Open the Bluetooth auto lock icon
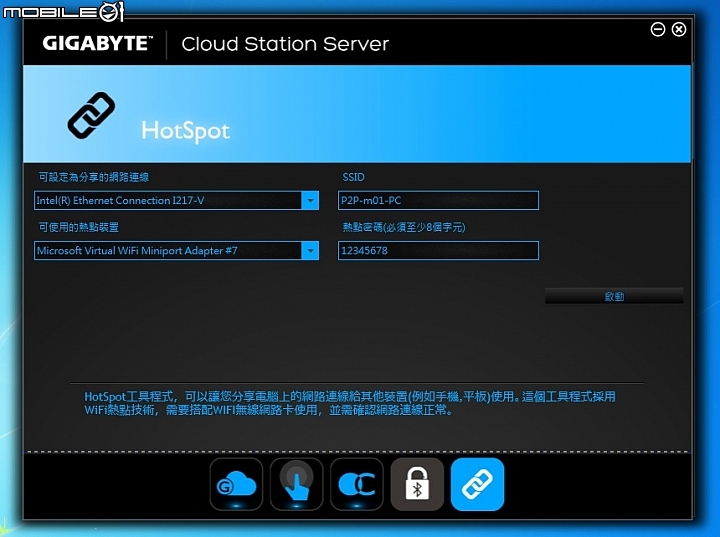 tap(417, 484)
